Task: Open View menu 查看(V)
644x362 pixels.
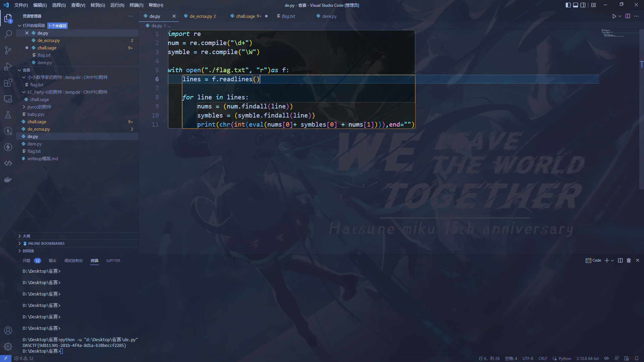Action: point(78,5)
